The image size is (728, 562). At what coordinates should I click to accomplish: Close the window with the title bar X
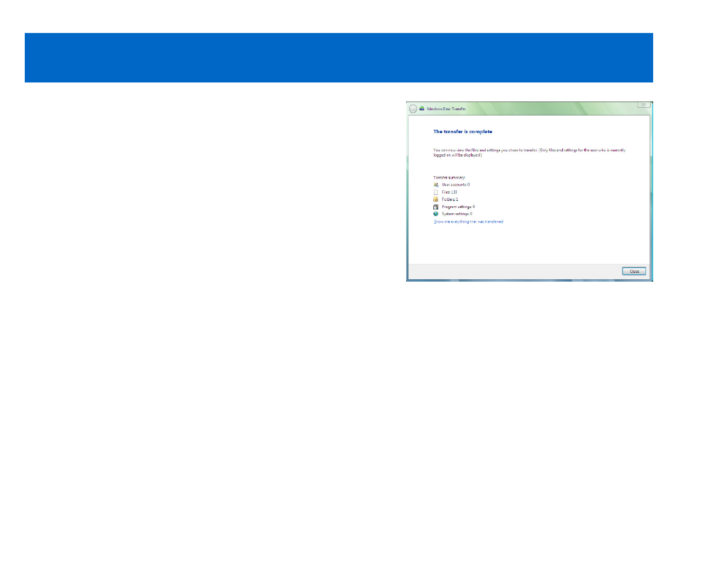[x=644, y=105]
